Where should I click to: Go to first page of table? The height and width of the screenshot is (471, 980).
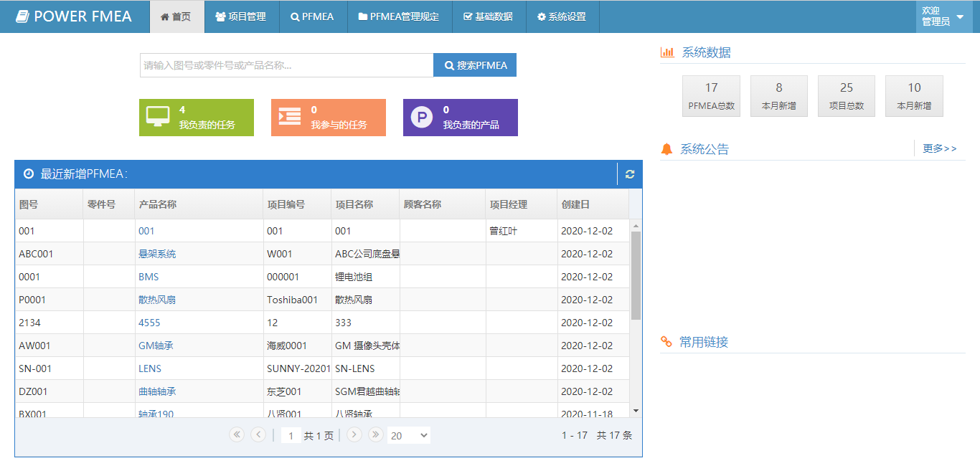(237, 434)
